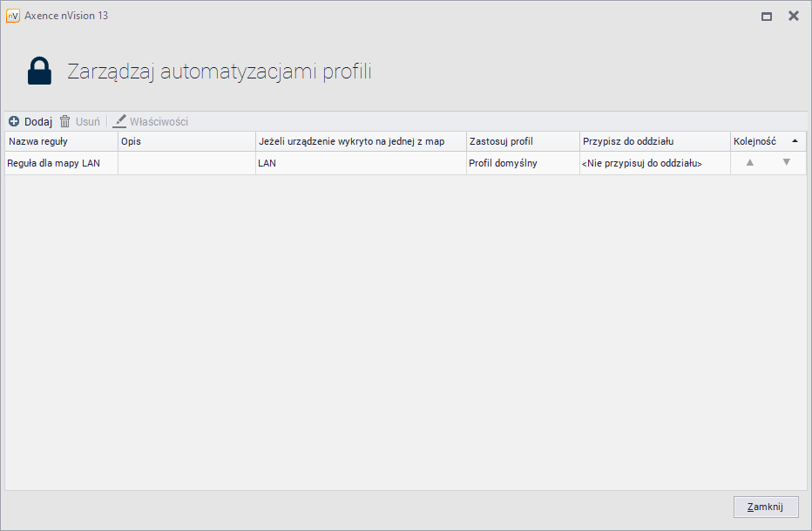Viewport: 812px width, 531px height.
Task: Click the Dodaj plus icon
Action: click(x=14, y=122)
